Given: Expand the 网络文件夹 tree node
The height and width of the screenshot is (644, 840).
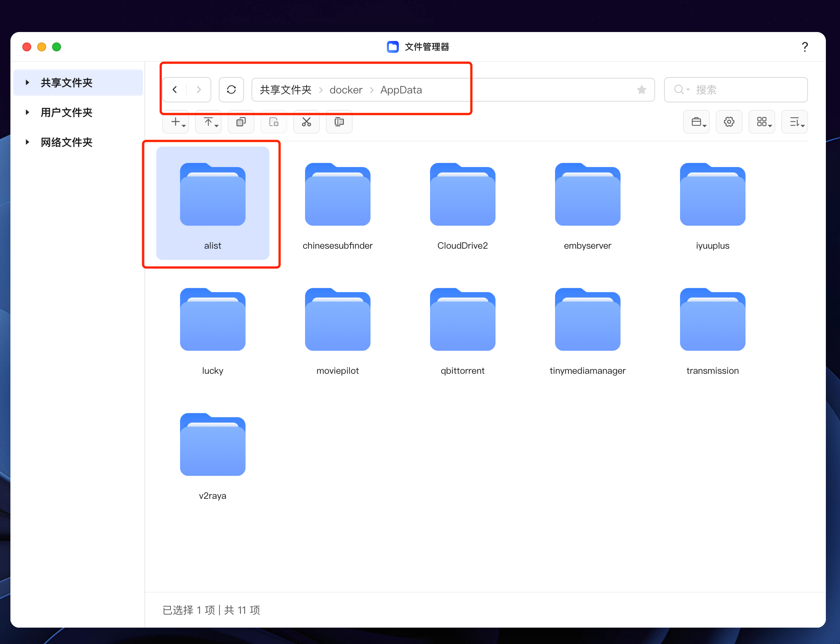Looking at the screenshot, I should pos(27,142).
